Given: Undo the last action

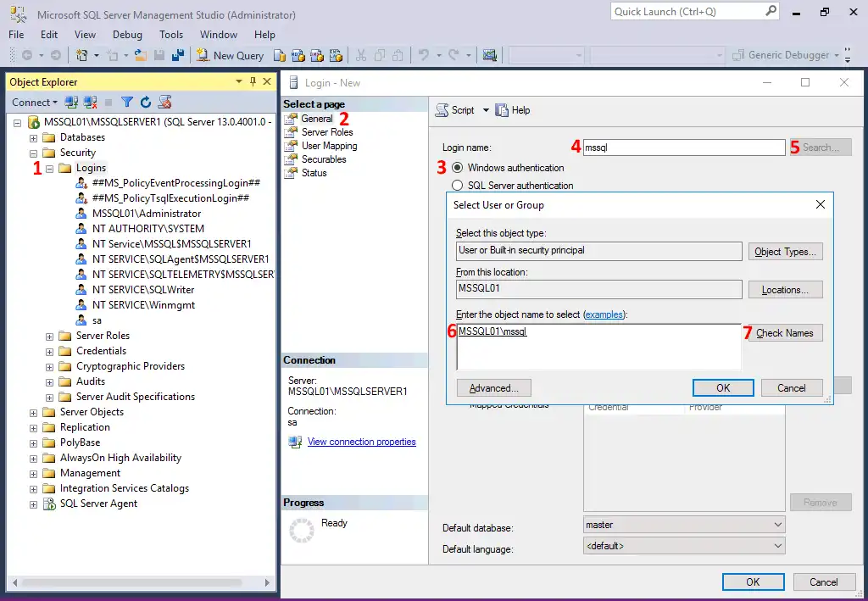Looking at the screenshot, I should click(x=422, y=54).
